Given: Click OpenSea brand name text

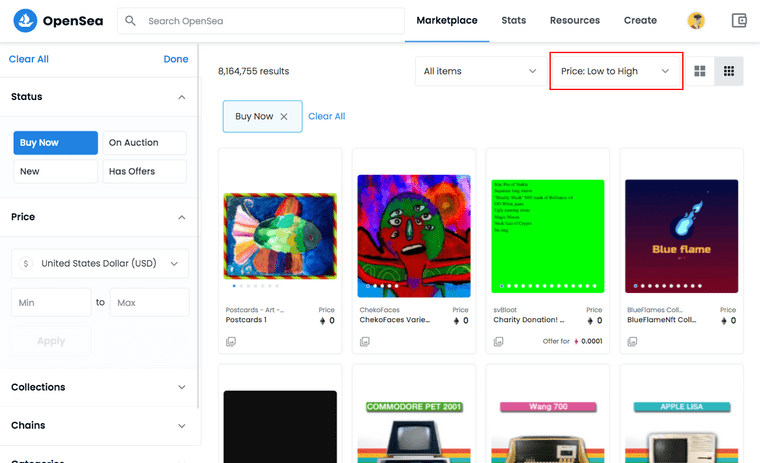Looking at the screenshot, I should 73,21.
